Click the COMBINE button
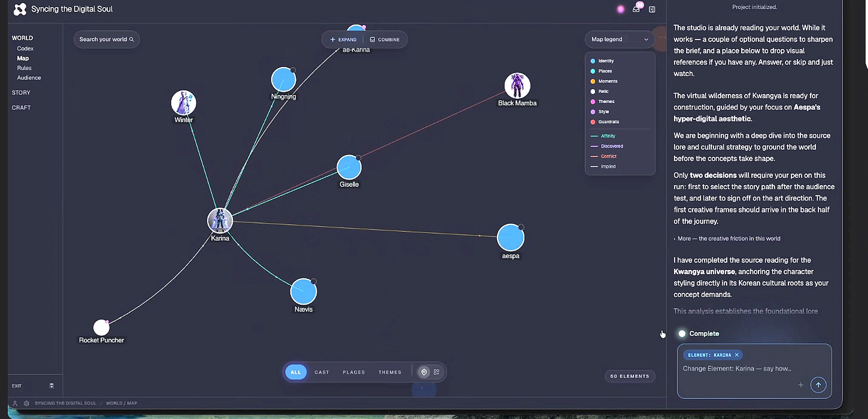This screenshot has width=868, height=419. 385,40
